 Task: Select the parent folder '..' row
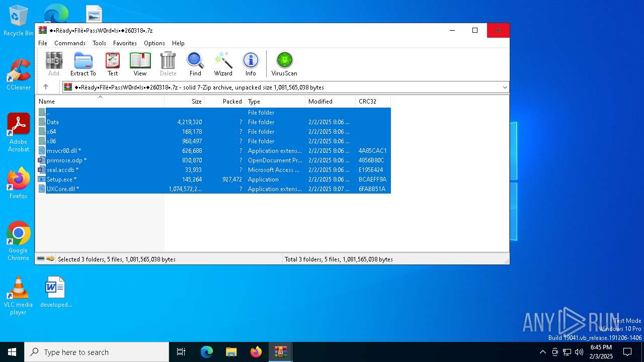tap(214, 113)
